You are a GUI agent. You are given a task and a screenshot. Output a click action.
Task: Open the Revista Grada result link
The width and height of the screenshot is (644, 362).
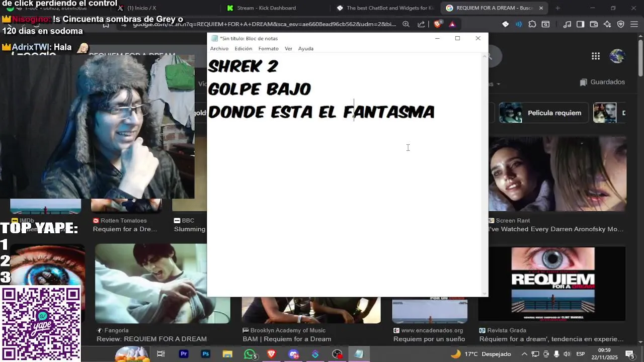coord(551,339)
